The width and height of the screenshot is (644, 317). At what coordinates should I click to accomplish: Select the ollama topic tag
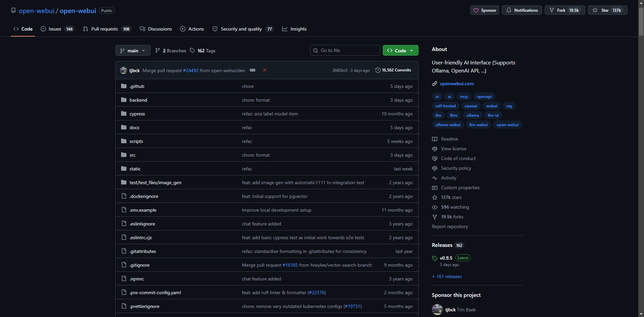point(473,115)
